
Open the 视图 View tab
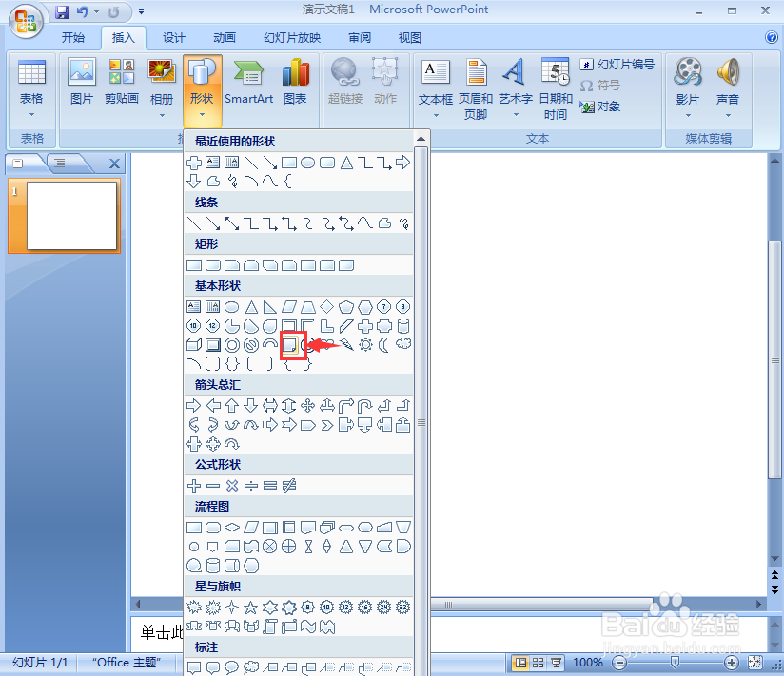(409, 37)
